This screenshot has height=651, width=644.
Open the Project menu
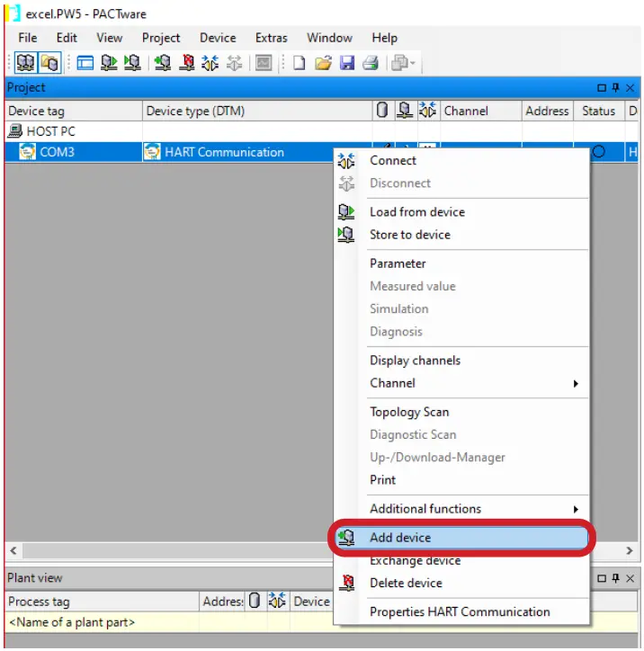[x=161, y=38]
